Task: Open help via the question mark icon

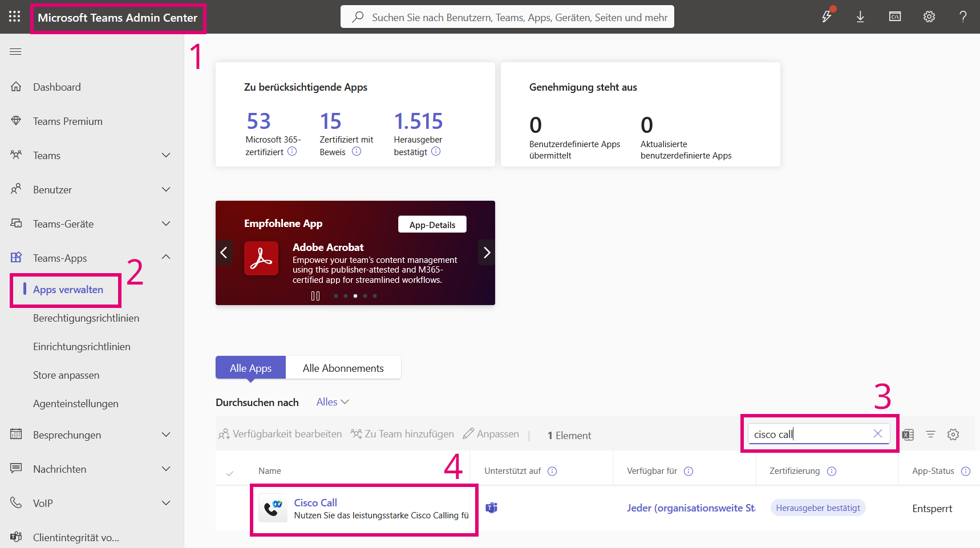Action: pyautogui.click(x=963, y=17)
